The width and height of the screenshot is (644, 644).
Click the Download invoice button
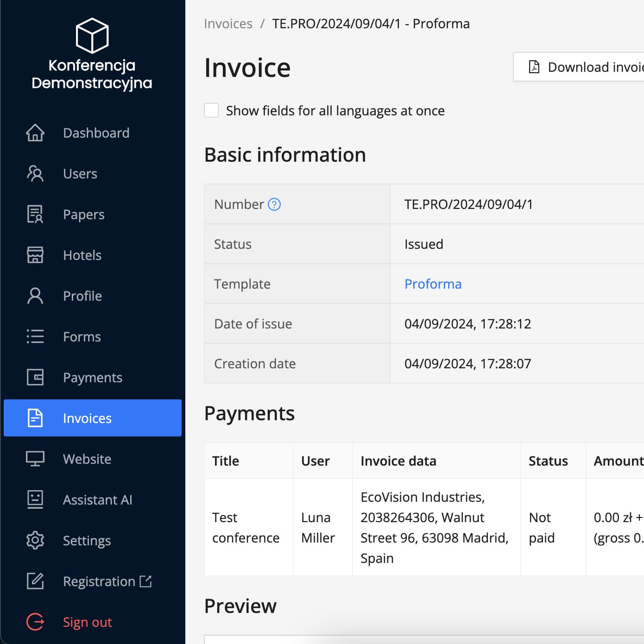[x=579, y=67]
